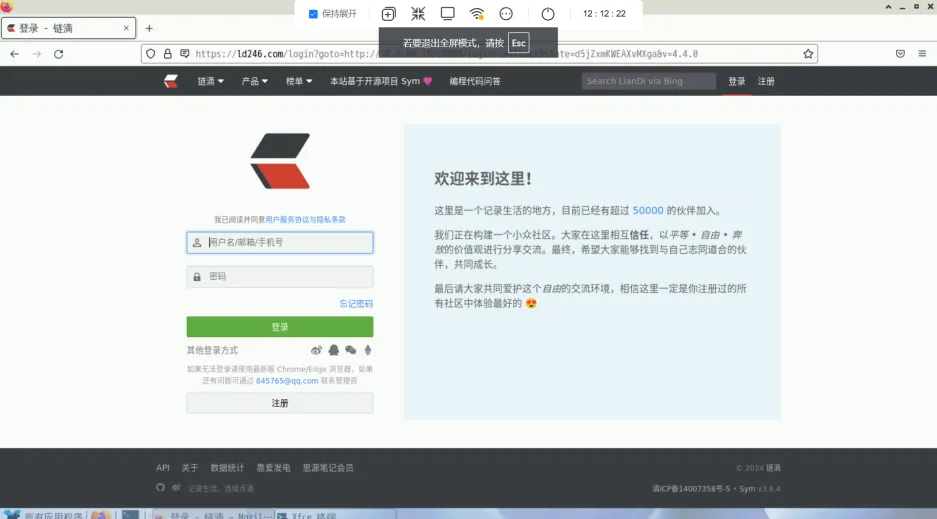This screenshot has height=519, width=937.
Task: Open the terminal launcher icon in taskbar
Action: click(130, 515)
